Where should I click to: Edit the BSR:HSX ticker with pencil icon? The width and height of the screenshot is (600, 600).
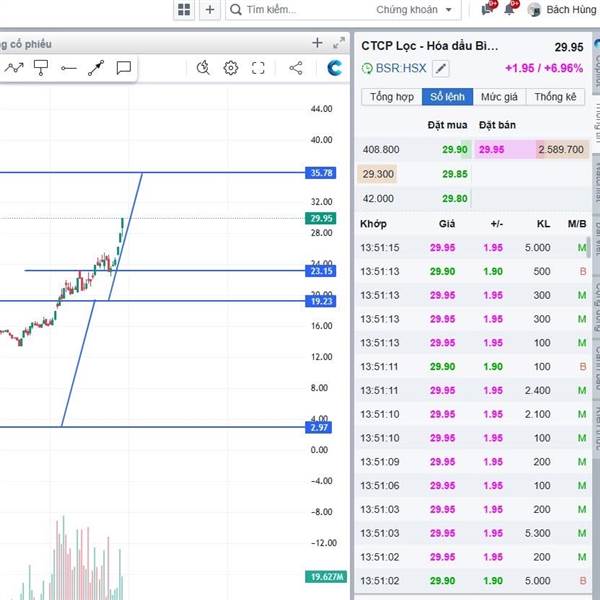pos(440,69)
